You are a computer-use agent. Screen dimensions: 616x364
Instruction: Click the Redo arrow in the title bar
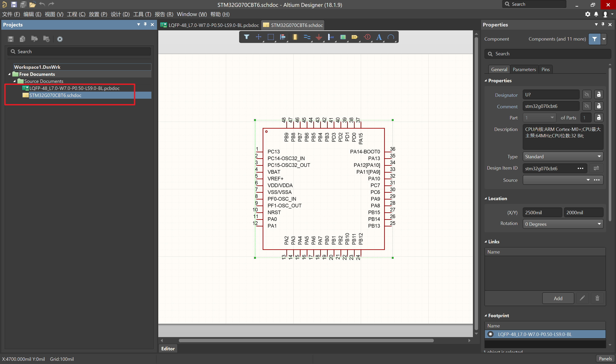click(51, 4)
